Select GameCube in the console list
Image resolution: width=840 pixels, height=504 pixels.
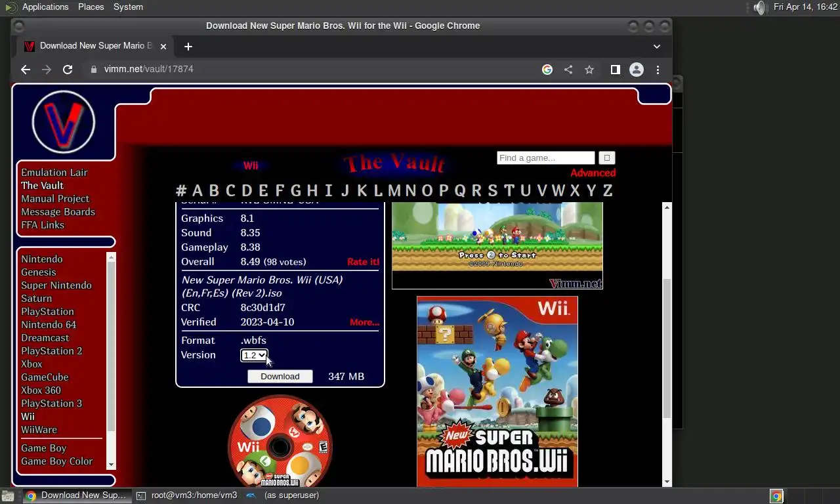(45, 377)
